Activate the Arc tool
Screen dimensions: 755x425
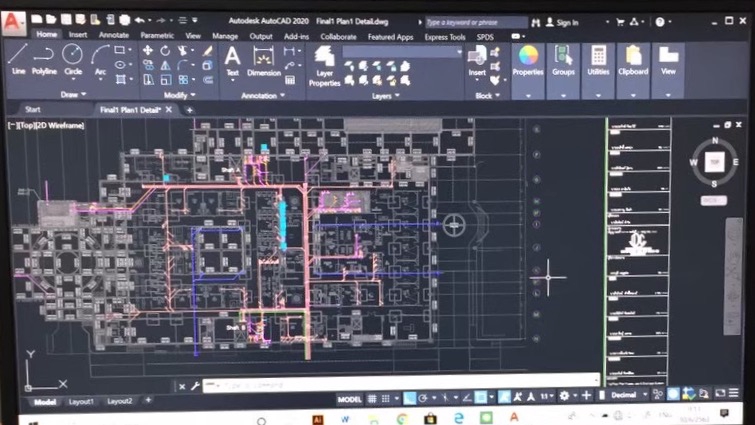100,58
